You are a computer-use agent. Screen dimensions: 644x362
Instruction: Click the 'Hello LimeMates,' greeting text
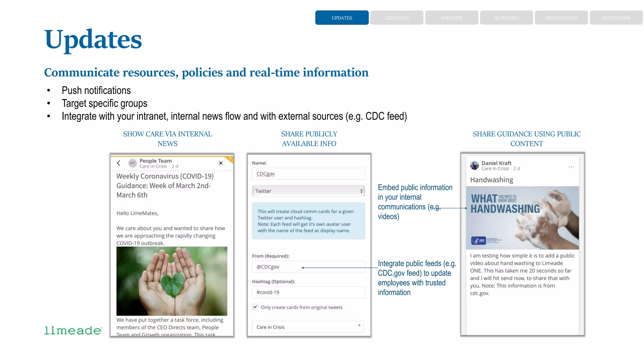(137, 213)
